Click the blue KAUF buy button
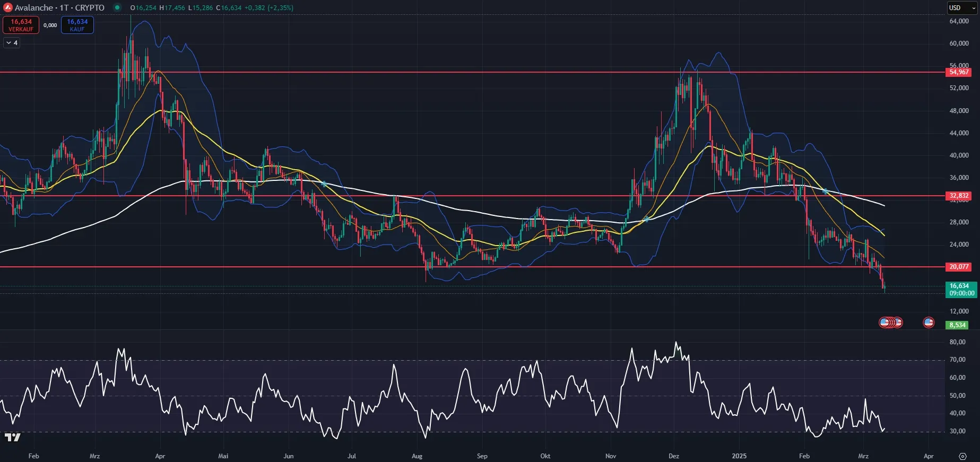Image resolution: width=980 pixels, height=462 pixels. (x=77, y=25)
